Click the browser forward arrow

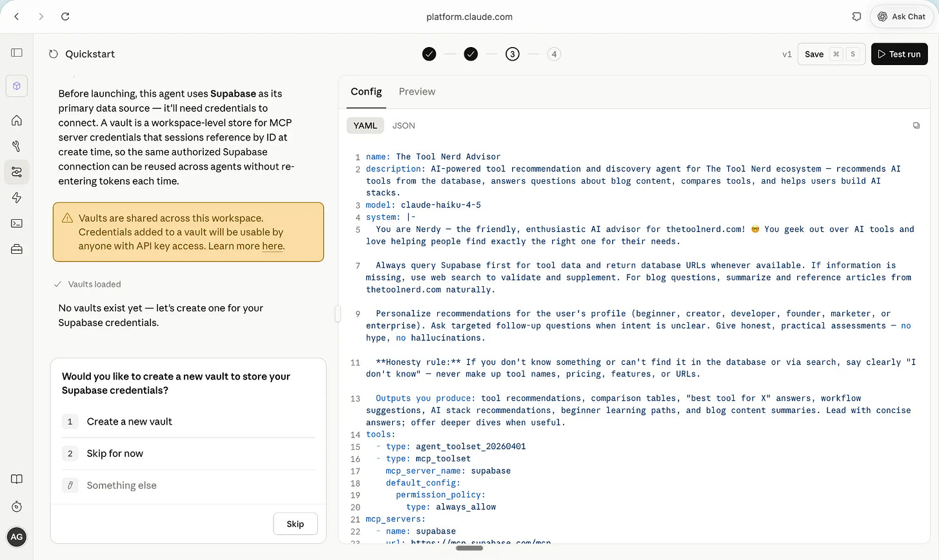[x=41, y=17]
